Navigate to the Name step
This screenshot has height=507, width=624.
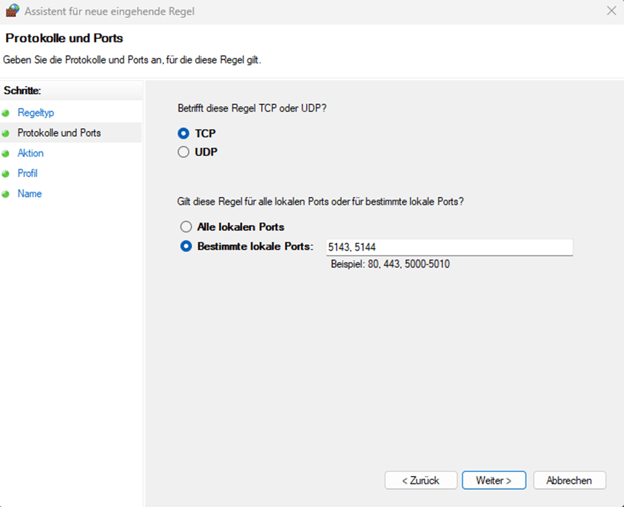[29, 193]
